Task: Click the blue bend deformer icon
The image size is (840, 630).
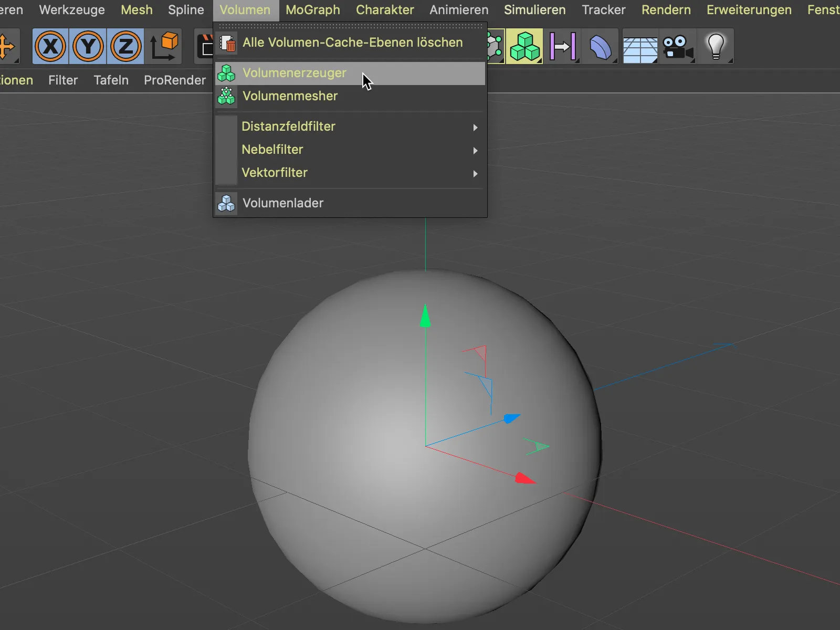Action: 601,47
